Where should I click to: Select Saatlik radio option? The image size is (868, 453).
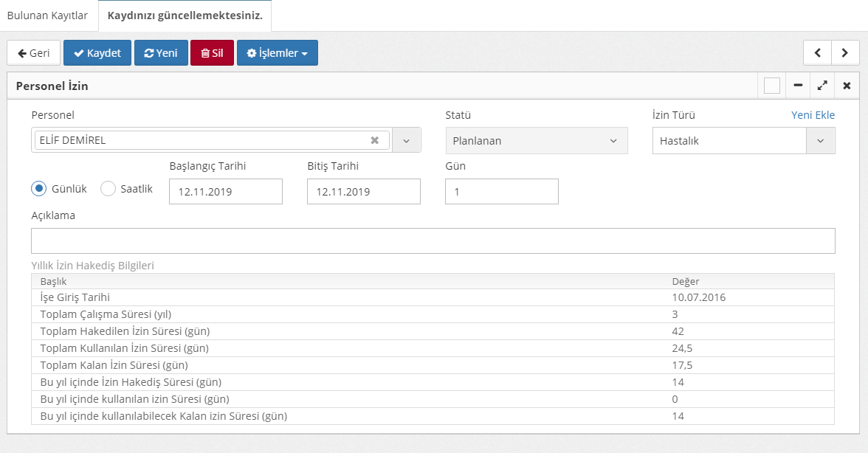tap(108, 189)
